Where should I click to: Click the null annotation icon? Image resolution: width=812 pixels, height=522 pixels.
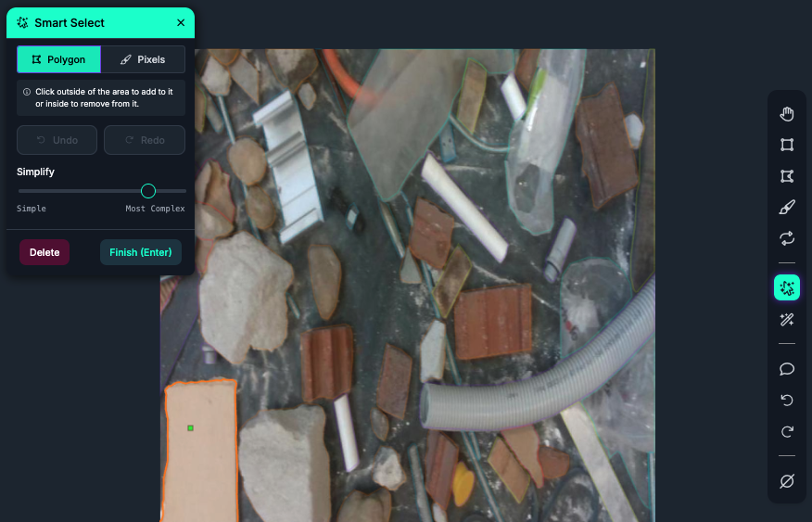coord(787,481)
